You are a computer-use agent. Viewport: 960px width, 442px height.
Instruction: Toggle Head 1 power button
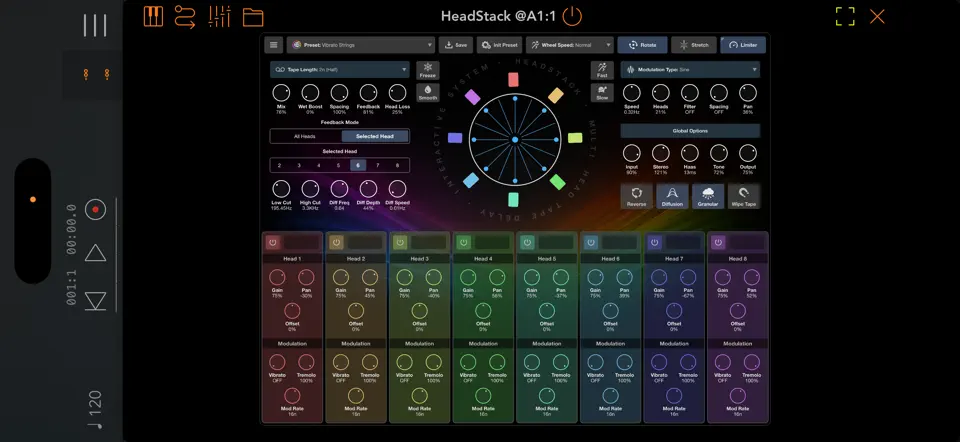273,242
